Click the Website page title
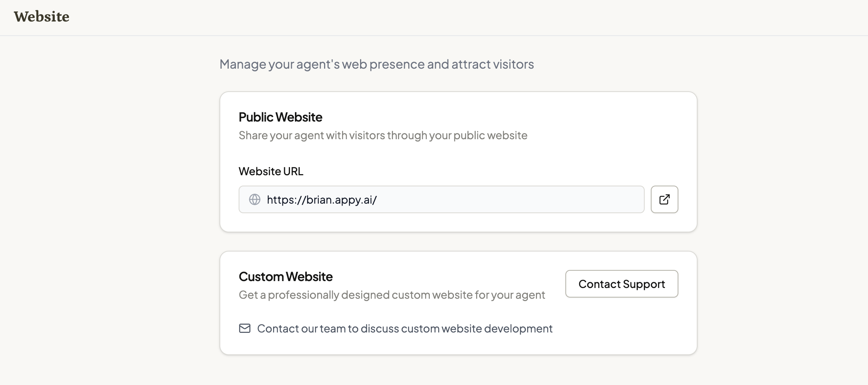 click(x=41, y=16)
